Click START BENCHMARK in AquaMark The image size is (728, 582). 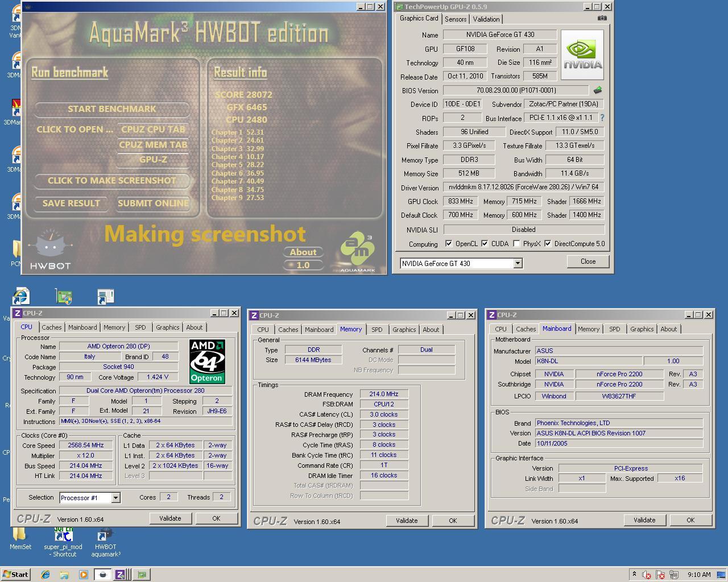click(111, 109)
